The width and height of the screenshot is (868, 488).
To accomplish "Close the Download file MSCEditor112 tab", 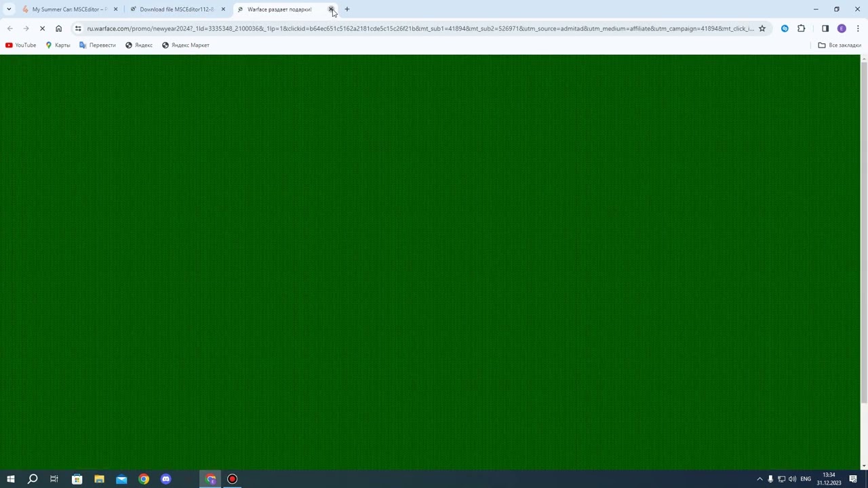I will tap(223, 9).
